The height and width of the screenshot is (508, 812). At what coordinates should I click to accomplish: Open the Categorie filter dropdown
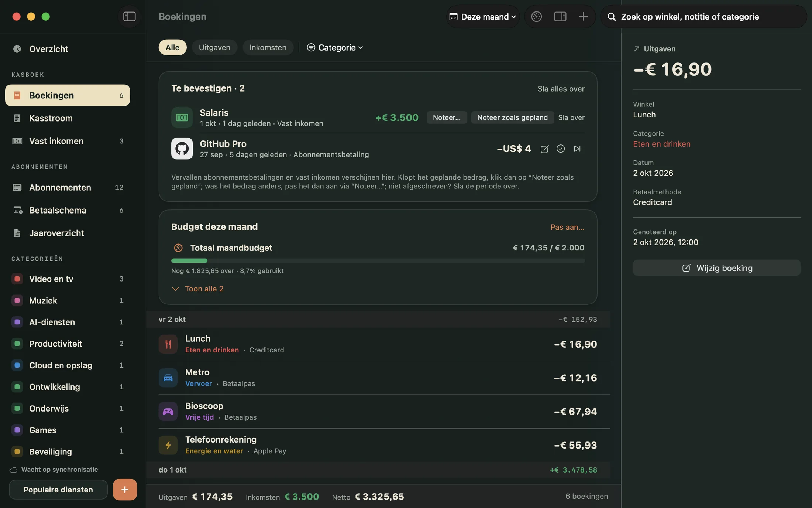[335, 48]
